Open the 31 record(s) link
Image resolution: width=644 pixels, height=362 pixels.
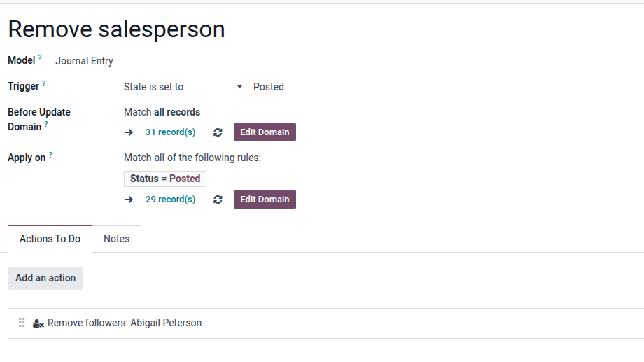pyautogui.click(x=170, y=132)
